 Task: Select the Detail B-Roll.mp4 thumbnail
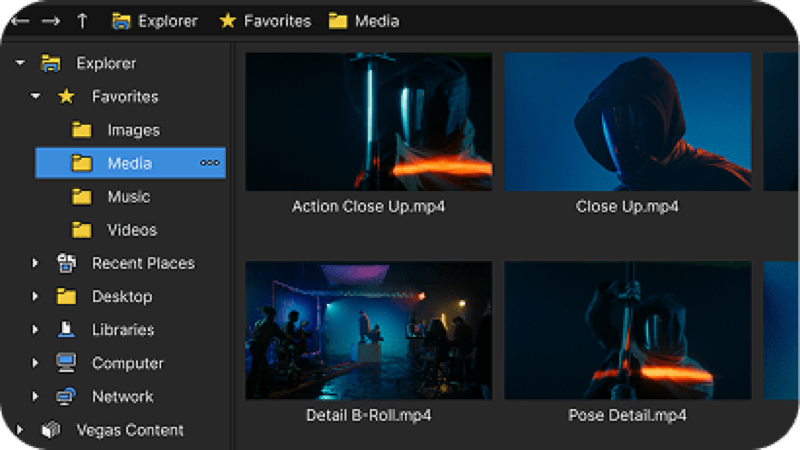(369, 331)
